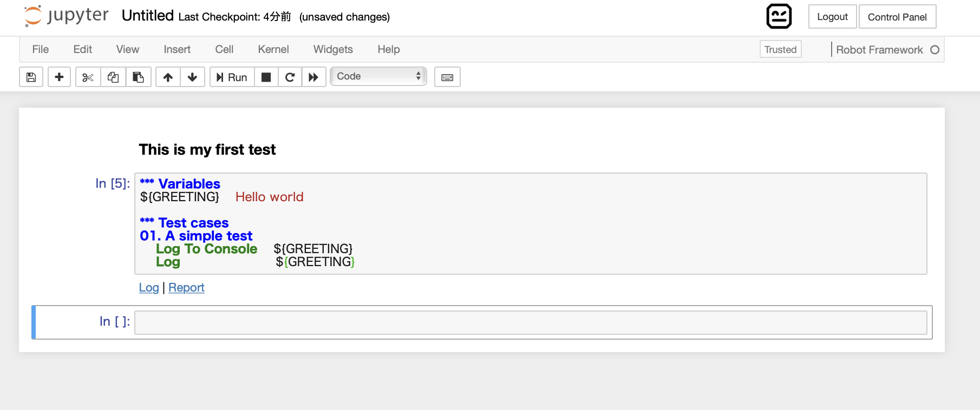Rename the notebook title Untitled

(x=148, y=16)
